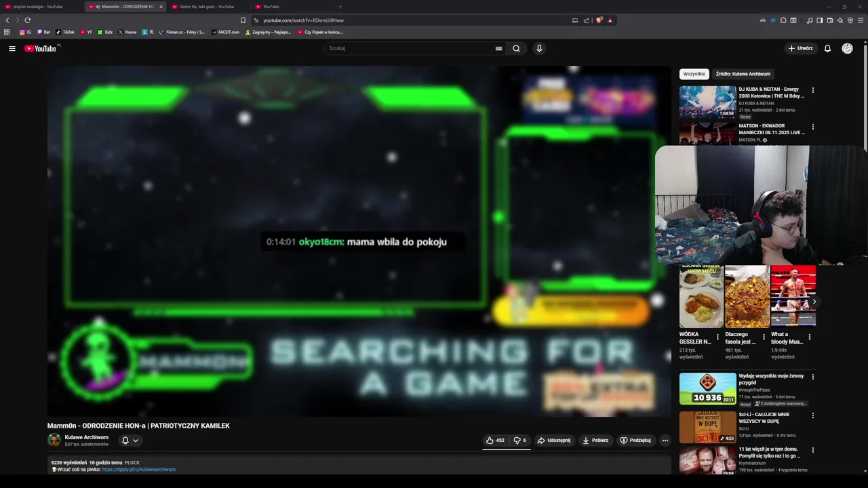Open the FACEIT.com bookmark
This screenshot has height=488, width=868.
pos(225,32)
